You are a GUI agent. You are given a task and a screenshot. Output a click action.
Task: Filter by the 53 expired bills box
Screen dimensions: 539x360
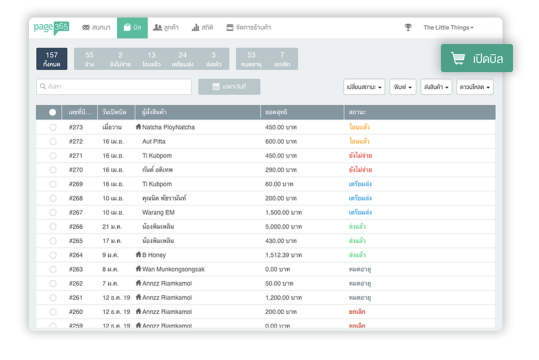tap(251, 59)
